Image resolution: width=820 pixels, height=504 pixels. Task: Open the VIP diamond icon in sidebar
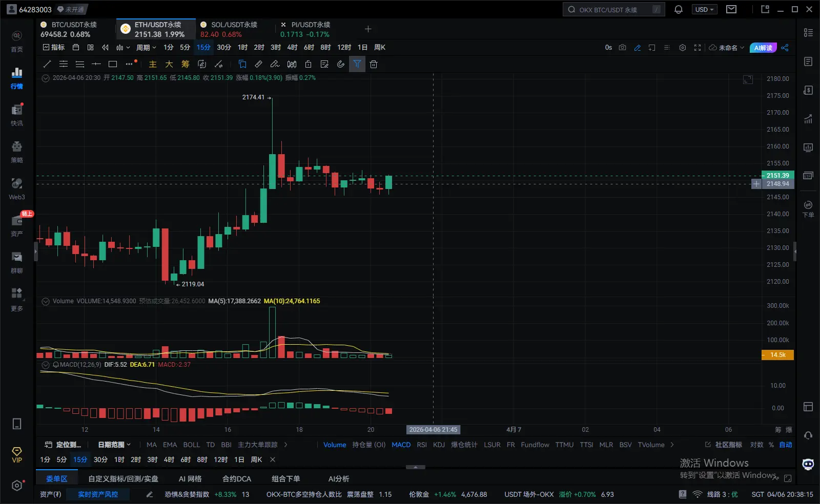click(17, 455)
